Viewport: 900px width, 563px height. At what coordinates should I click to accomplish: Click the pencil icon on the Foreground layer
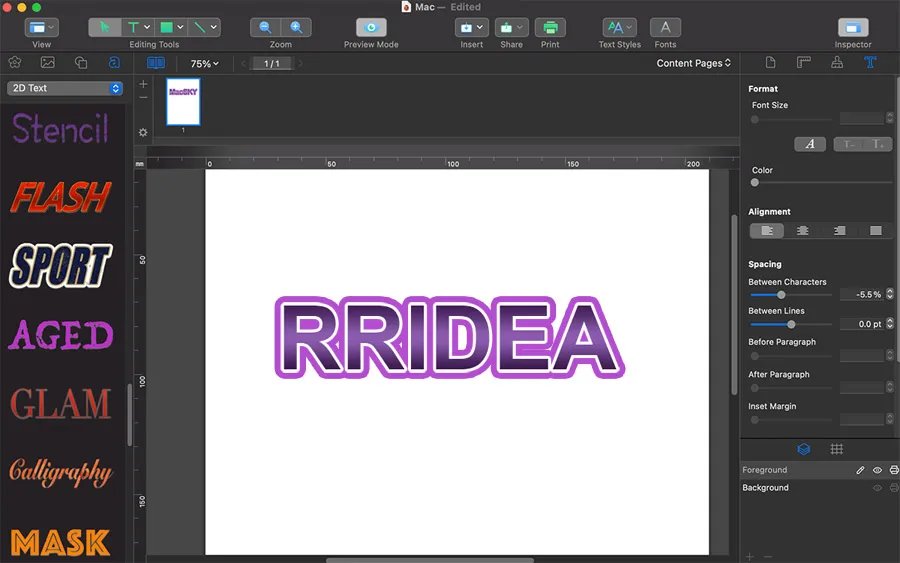tap(860, 470)
